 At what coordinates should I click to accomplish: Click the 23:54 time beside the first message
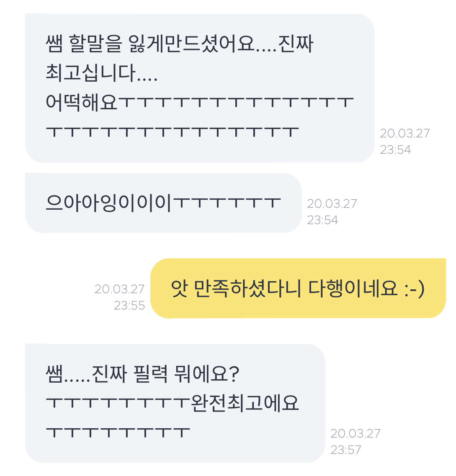[395, 150]
